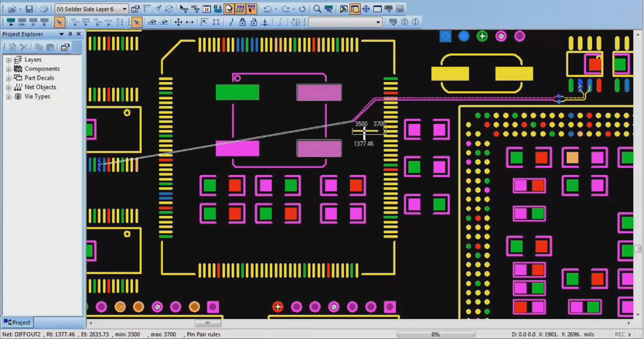Image resolution: width=644 pixels, height=339 pixels.
Task: Select the Zoom magnifier tool
Action: click(317, 9)
